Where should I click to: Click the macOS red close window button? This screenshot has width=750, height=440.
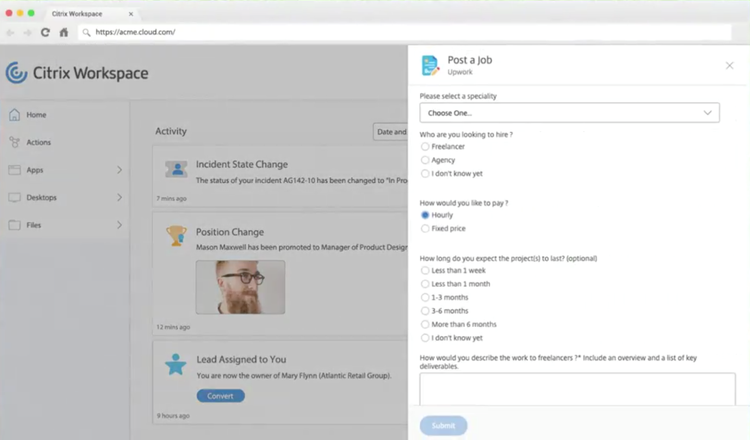click(9, 13)
